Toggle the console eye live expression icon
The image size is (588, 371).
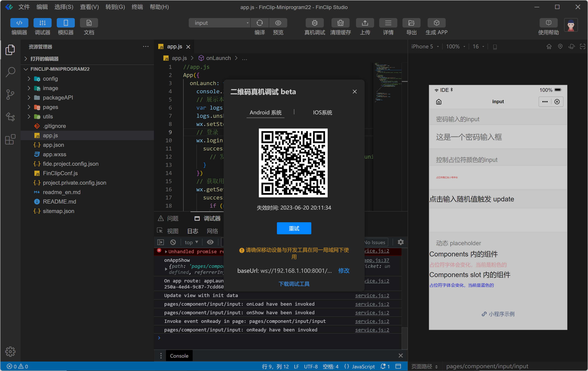pos(210,242)
